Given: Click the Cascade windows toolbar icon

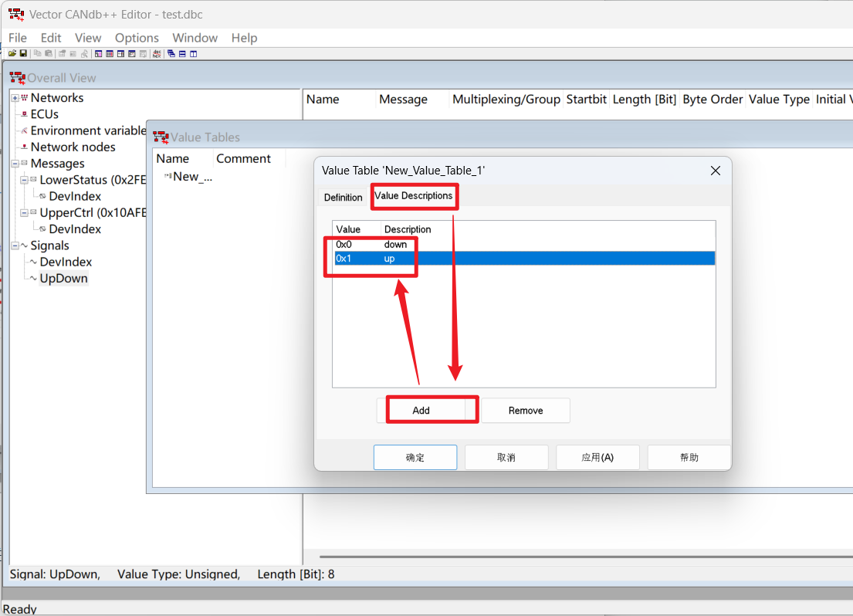Looking at the screenshot, I should pyautogui.click(x=171, y=53).
